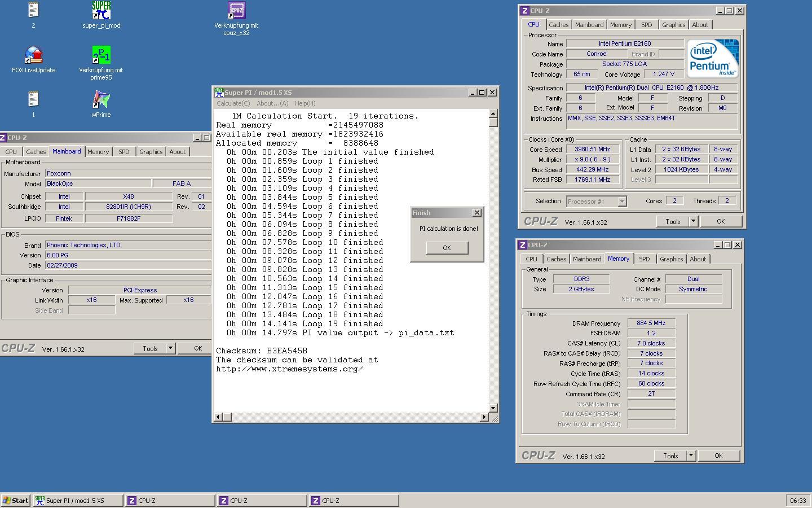The width and height of the screenshot is (812, 508).
Task: Launch the wPrime desktop icon
Action: click(x=101, y=99)
